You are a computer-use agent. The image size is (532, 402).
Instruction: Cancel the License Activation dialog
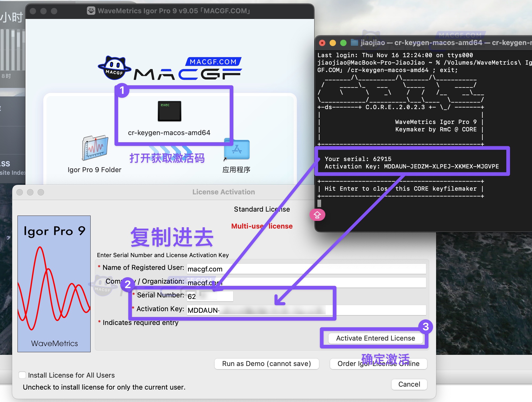click(409, 384)
